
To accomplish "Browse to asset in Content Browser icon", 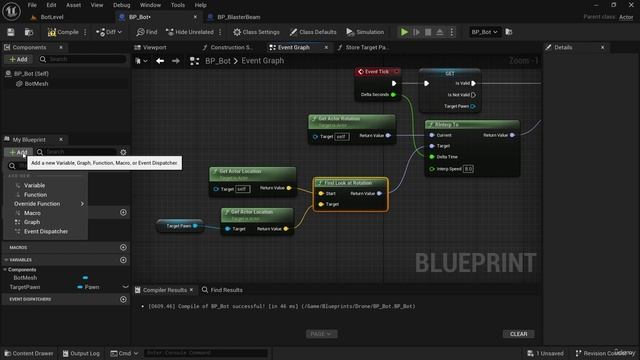I will pos(29,32).
